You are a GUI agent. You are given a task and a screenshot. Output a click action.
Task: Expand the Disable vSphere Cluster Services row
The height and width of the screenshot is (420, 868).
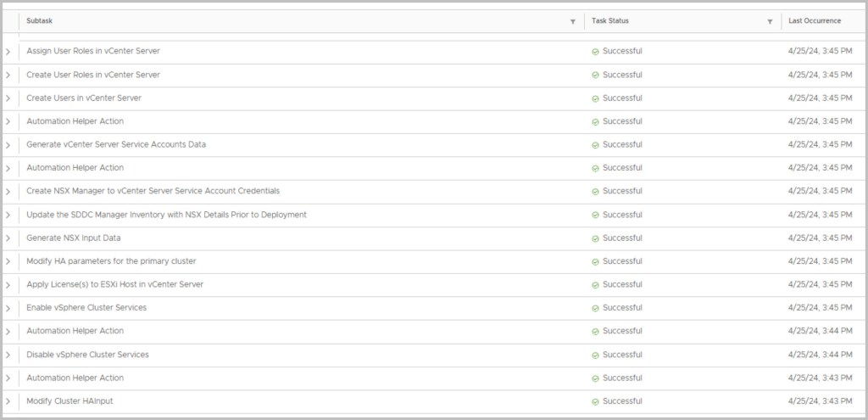(x=8, y=355)
